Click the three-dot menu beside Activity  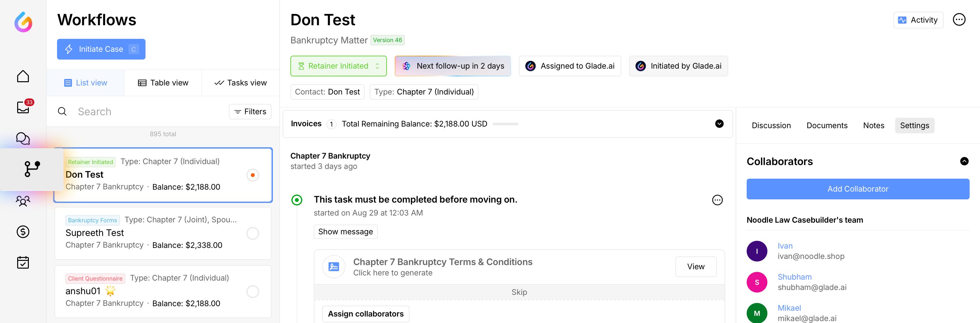(959, 20)
